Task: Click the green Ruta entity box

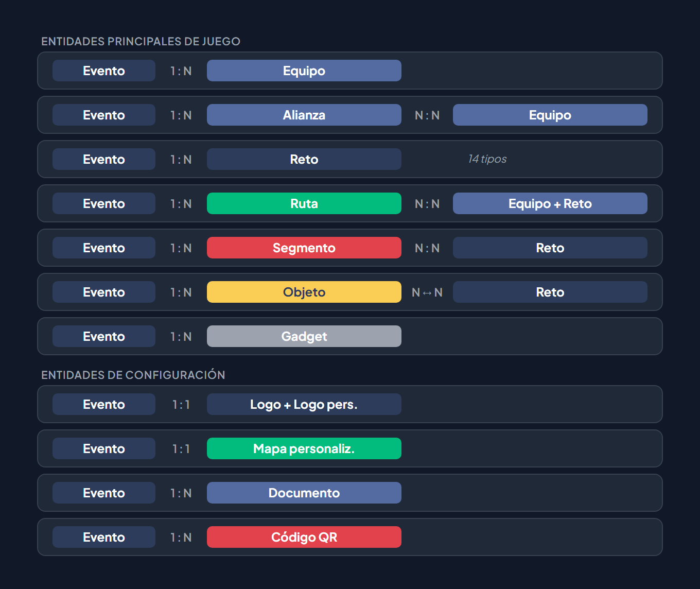Action: tap(304, 203)
